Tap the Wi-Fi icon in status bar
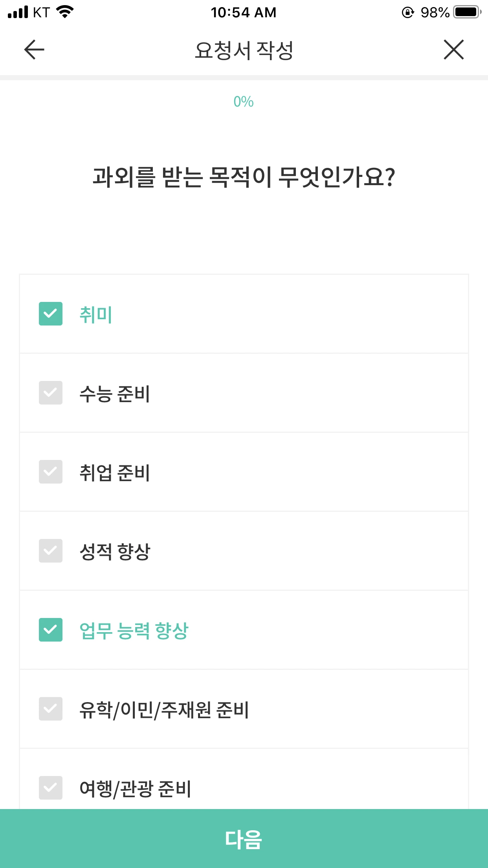 coord(65,12)
